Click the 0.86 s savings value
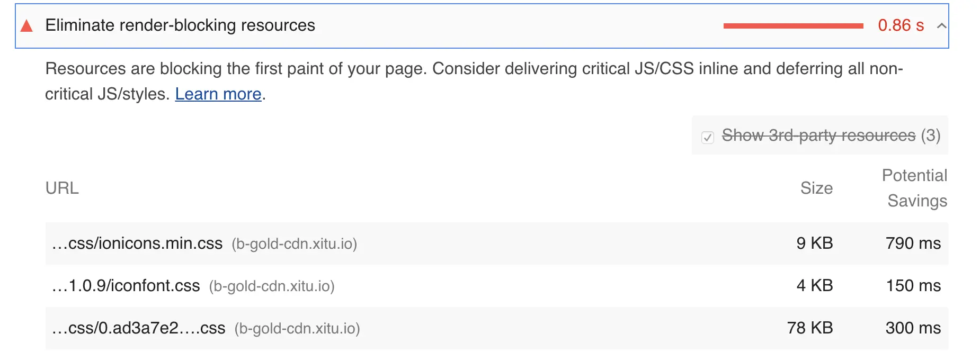The height and width of the screenshot is (361, 980). point(901,25)
